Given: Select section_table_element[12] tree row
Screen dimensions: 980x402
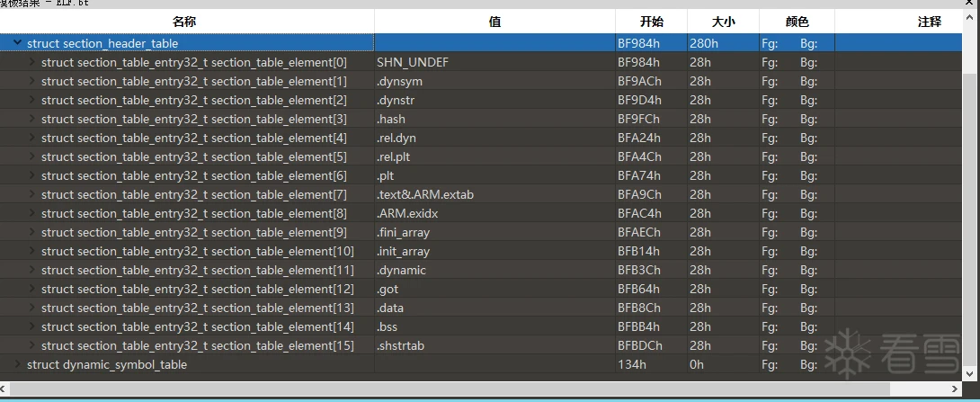Looking at the screenshot, I should (481, 289).
